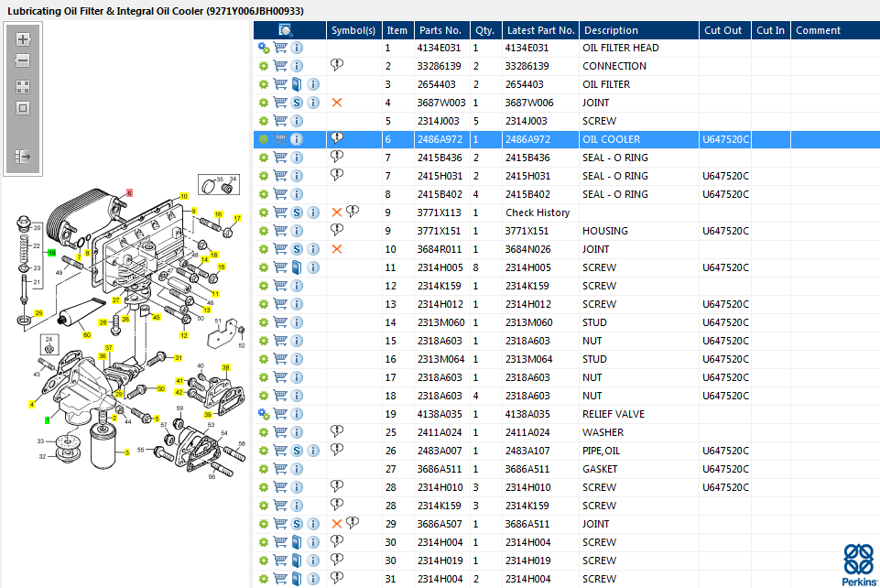
Task: Click the Cut In column header
Action: (x=770, y=30)
